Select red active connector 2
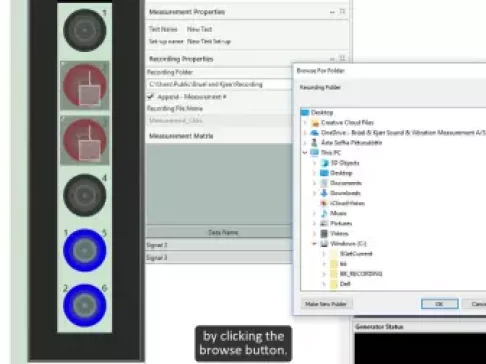Image resolution: width=486 pixels, height=364 pixels. tap(85, 85)
